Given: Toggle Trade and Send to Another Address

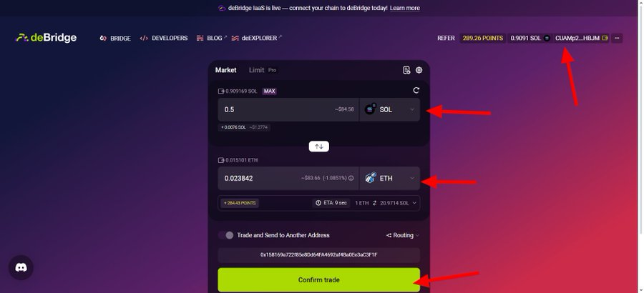Looking at the screenshot, I should [x=226, y=235].
